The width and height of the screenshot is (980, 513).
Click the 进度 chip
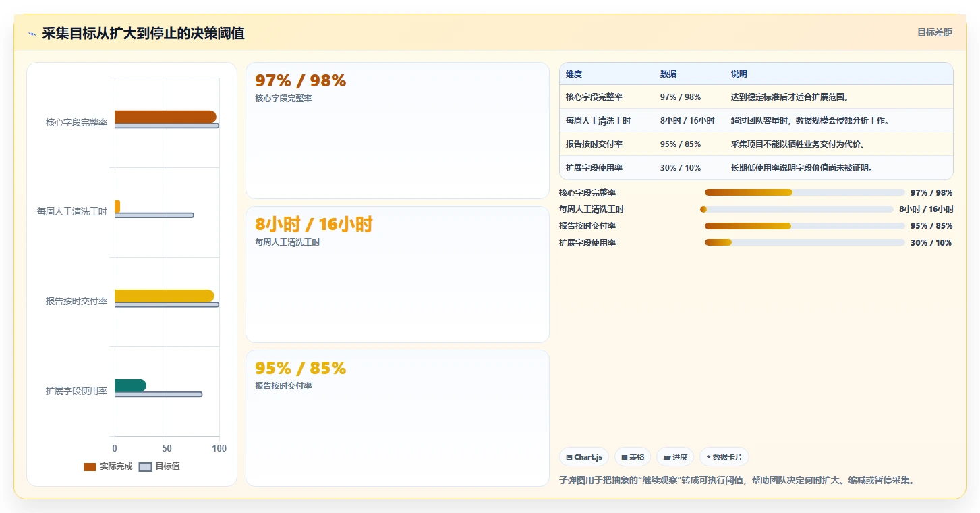point(675,457)
